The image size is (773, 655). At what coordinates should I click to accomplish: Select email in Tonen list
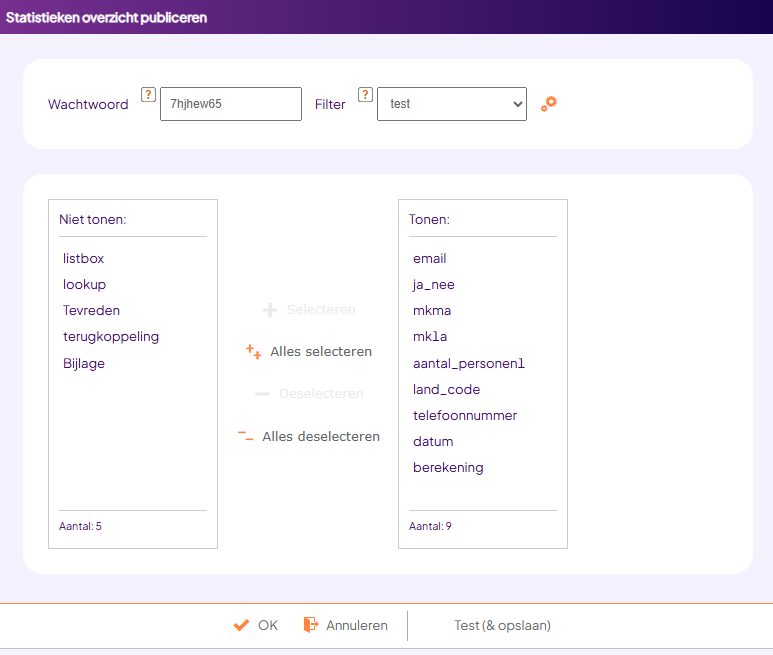click(x=430, y=258)
